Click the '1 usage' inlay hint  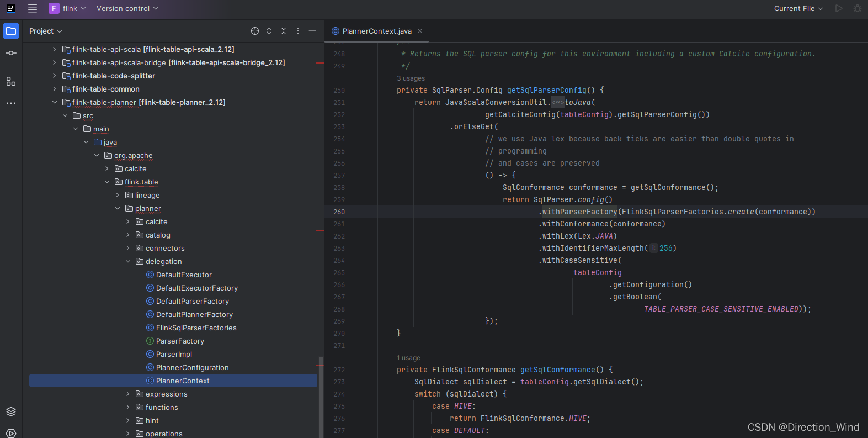[408, 358]
